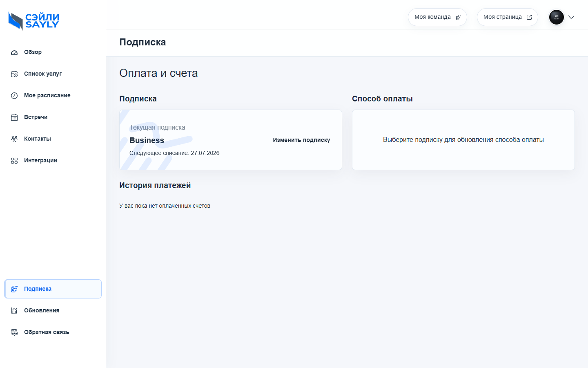Click the external link icon in Моя страница
This screenshot has height=368, width=588.
pos(529,17)
